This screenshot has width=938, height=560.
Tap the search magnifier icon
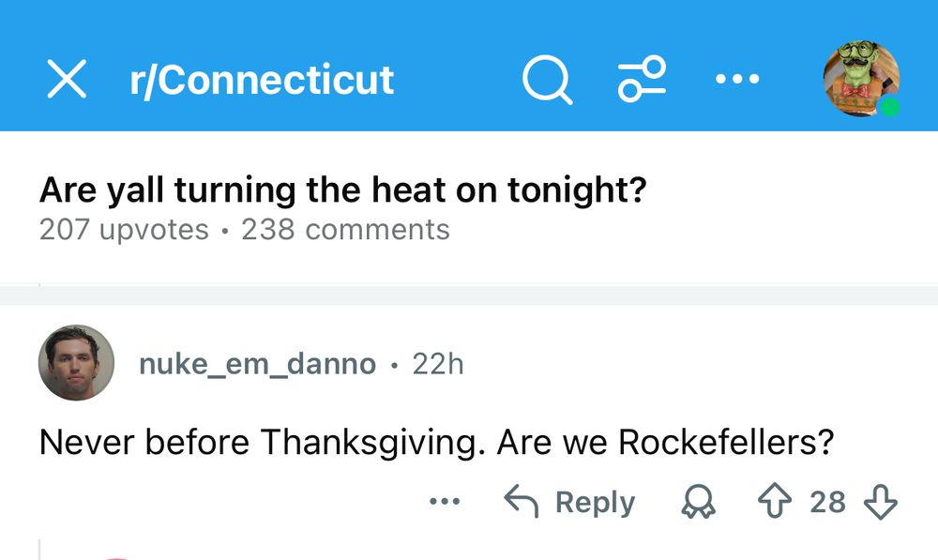click(547, 80)
